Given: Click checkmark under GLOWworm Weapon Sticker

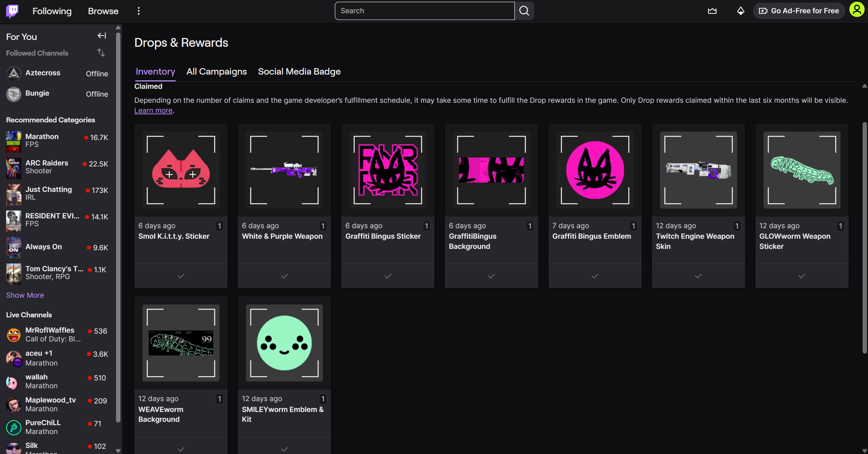Looking at the screenshot, I should coord(802,276).
